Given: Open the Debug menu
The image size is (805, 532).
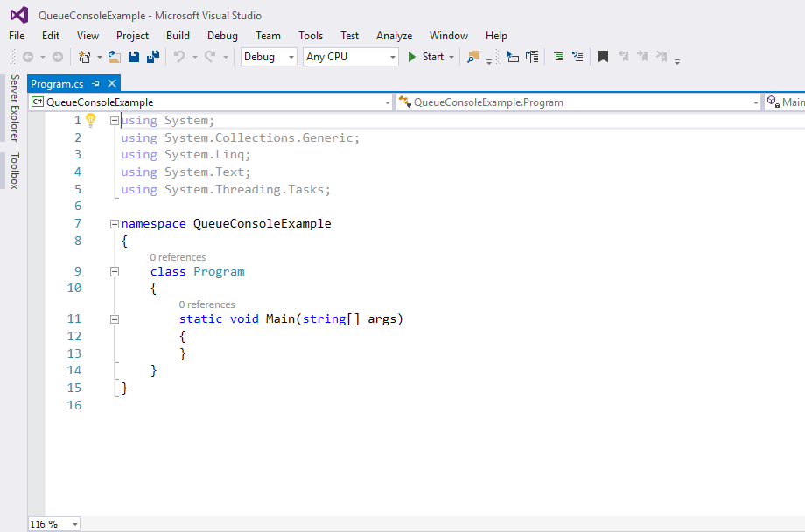Looking at the screenshot, I should point(222,36).
